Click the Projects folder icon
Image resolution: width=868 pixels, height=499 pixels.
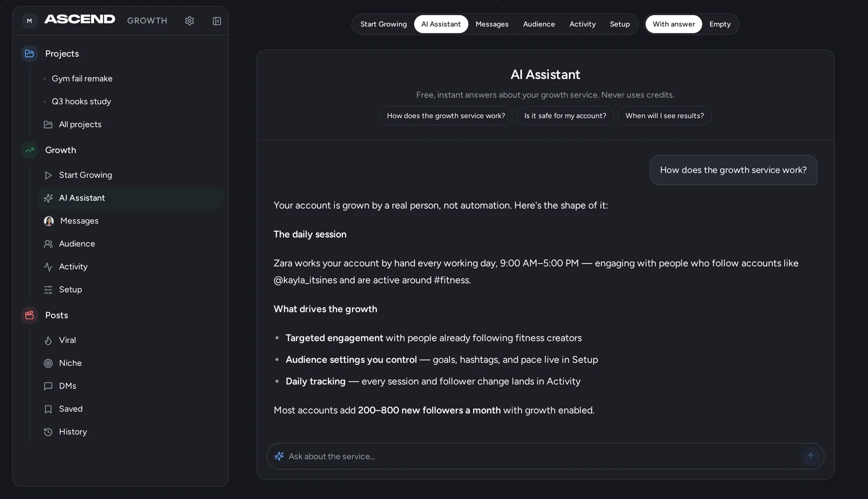pos(29,54)
